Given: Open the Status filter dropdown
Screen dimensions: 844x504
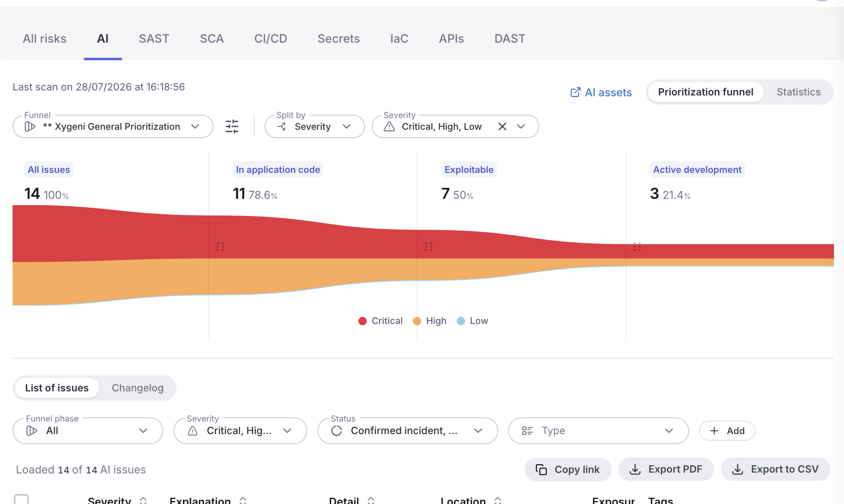Looking at the screenshot, I should 408,431.
